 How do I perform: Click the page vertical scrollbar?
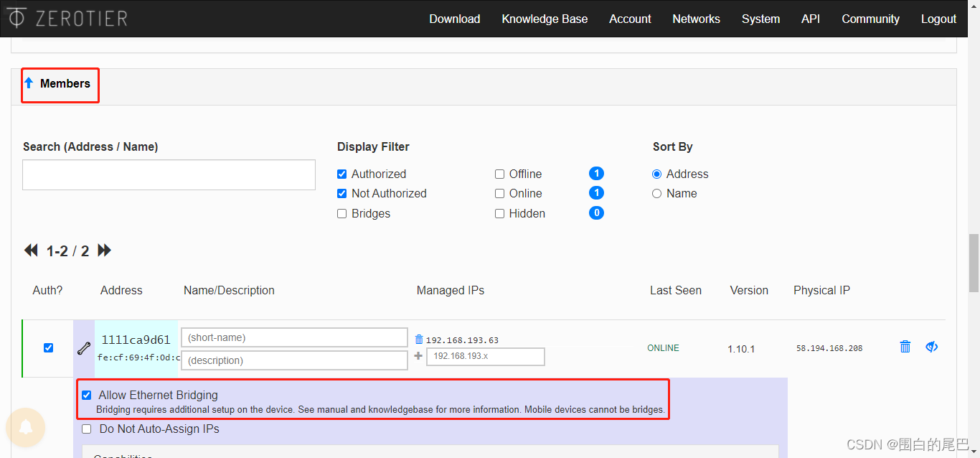974,262
